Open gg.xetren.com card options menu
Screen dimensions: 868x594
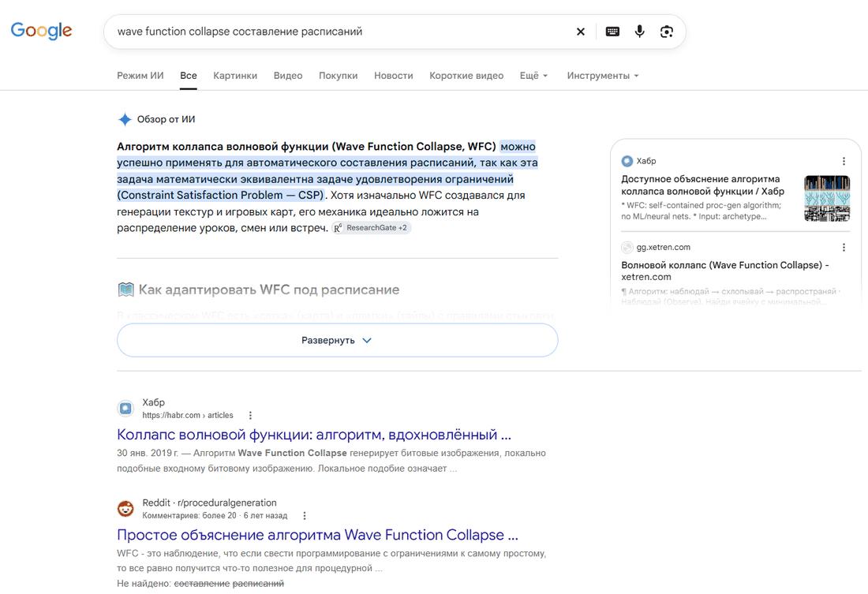point(844,248)
